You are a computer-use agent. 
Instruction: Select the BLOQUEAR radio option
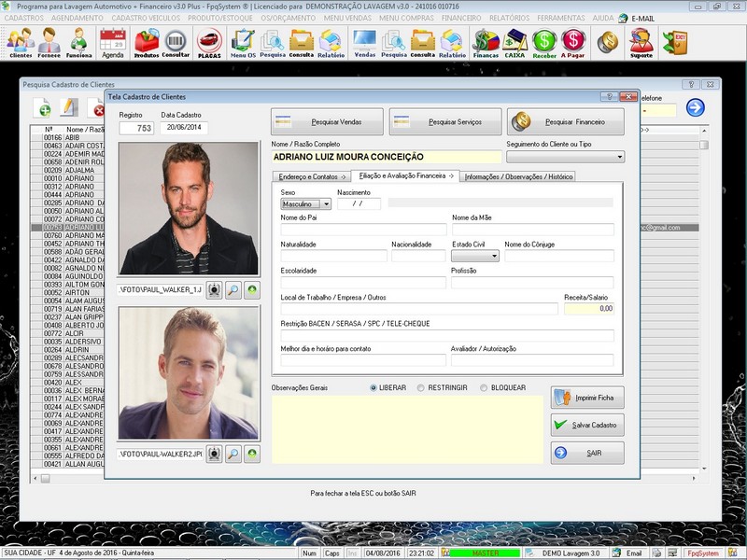tap(484, 387)
